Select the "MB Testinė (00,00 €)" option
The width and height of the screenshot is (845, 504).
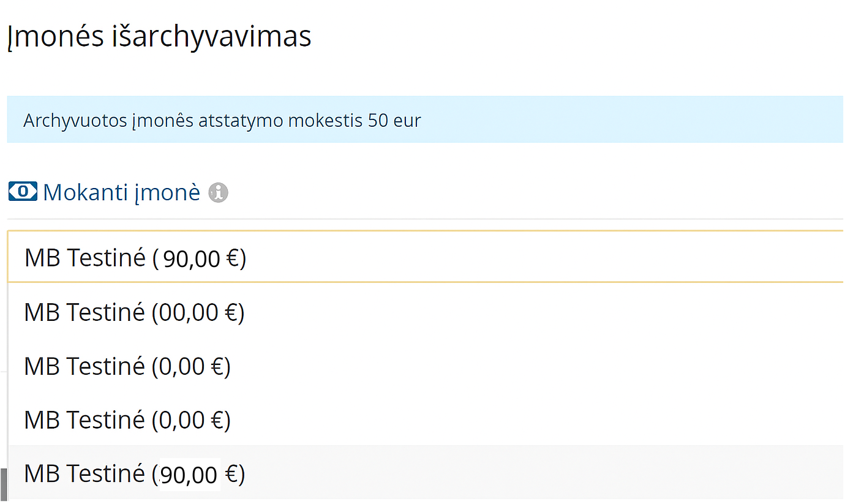[x=134, y=312]
